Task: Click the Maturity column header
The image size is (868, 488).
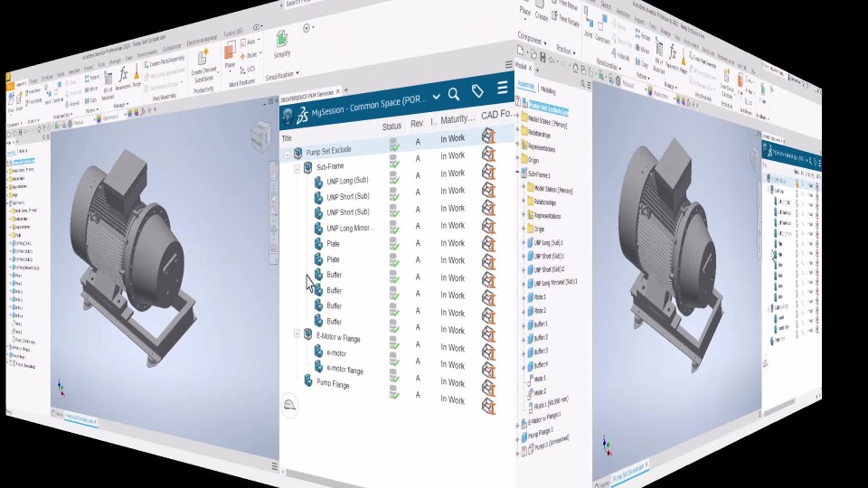Action: coord(458,119)
